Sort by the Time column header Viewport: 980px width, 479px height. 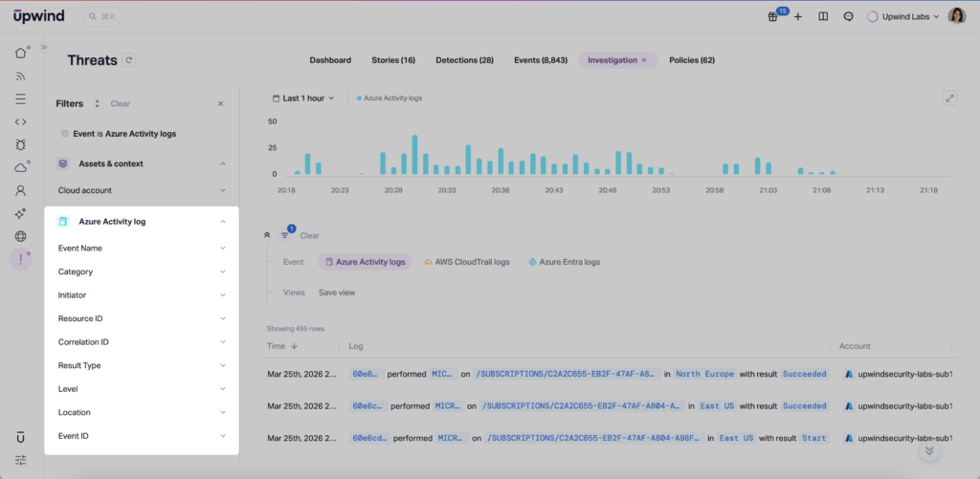coord(282,346)
